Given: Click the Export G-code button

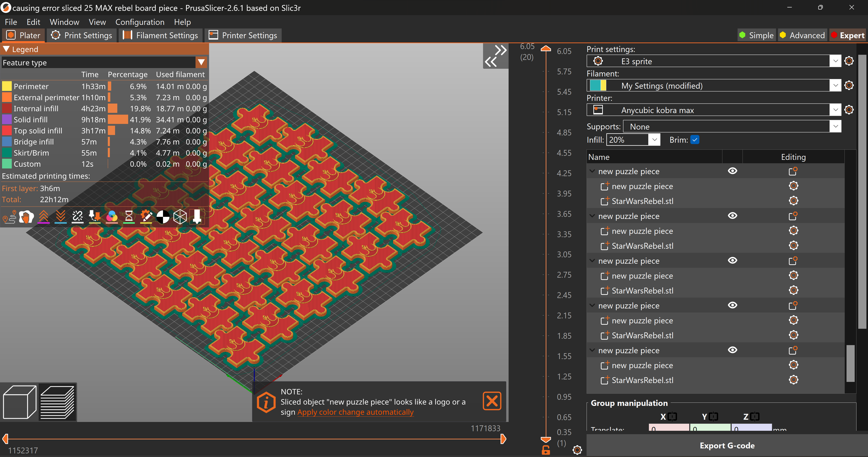Looking at the screenshot, I should pos(727,445).
